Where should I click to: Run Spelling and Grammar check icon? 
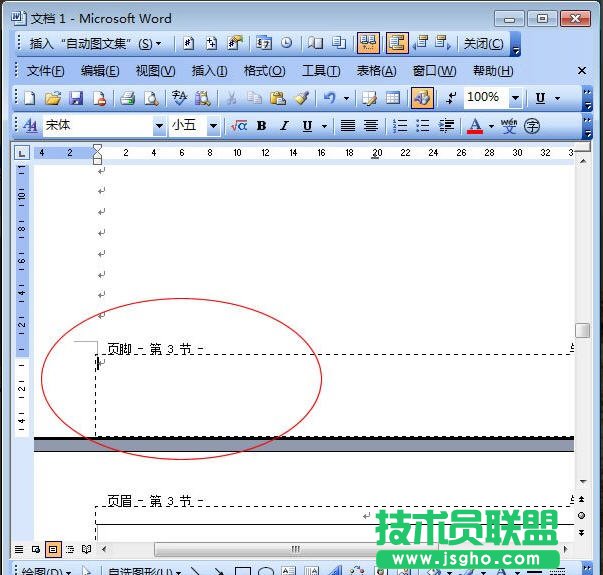click(x=179, y=98)
